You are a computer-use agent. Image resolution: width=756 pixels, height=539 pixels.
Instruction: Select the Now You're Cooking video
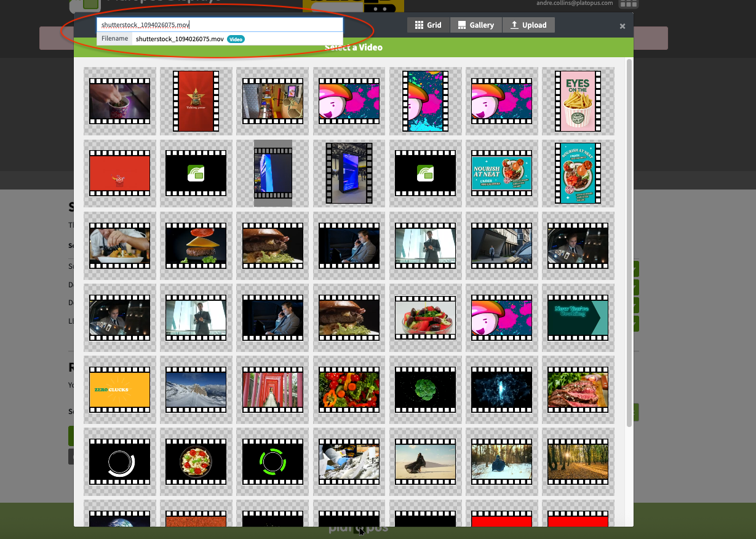click(578, 319)
